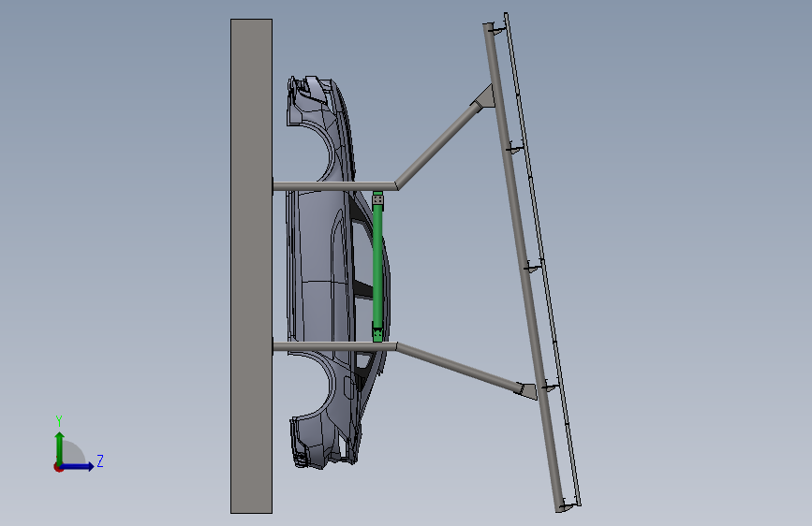Click the "Y" axis label
The image size is (812, 526).
[x=59, y=420]
